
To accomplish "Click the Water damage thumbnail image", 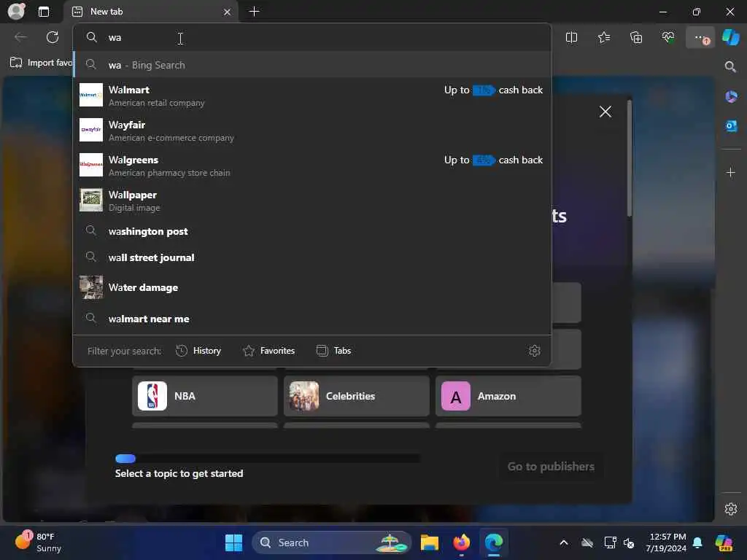I will click(x=91, y=287).
